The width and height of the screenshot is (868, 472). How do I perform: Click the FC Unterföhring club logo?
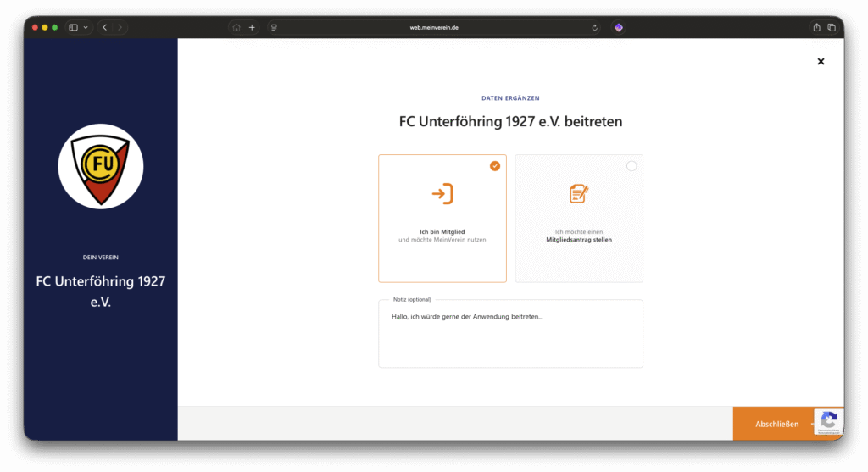[100, 166]
